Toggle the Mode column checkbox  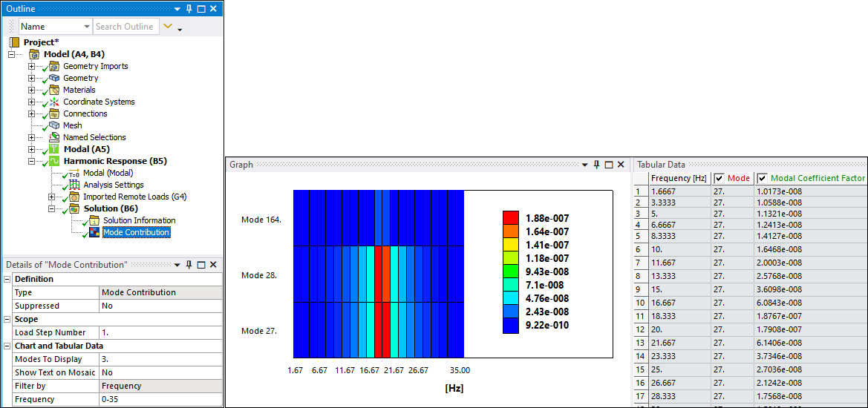[x=719, y=178]
